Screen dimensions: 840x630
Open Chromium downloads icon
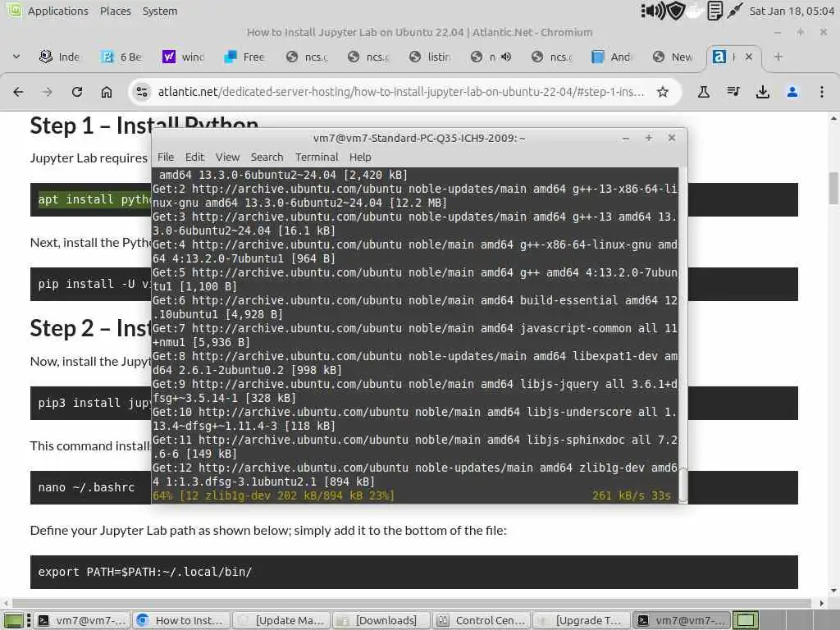[x=762, y=92]
